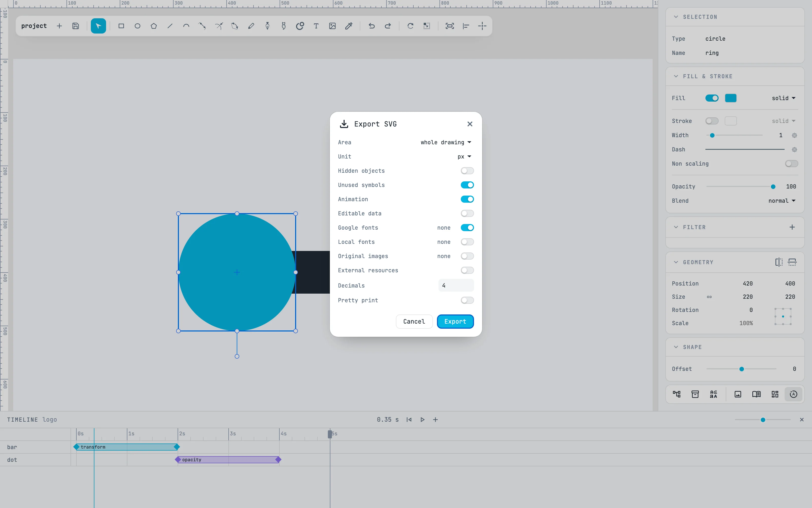Add a new filter with plus
This screenshot has width=812, height=508.
tap(792, 227)
